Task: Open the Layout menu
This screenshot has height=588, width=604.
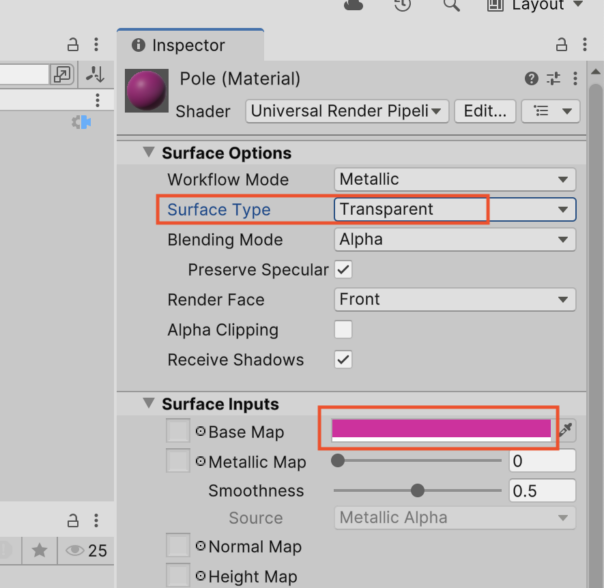Action: click(x=535, y=5)
